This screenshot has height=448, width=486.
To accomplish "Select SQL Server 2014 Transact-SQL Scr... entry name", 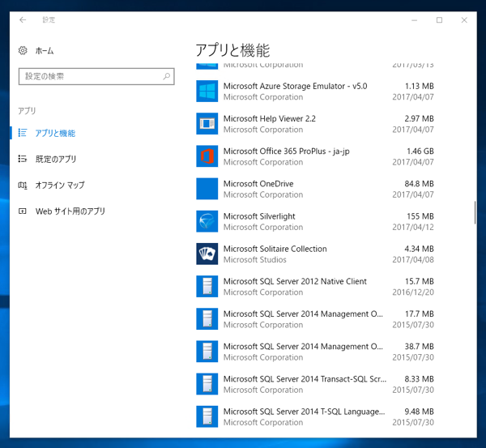I will pos(305,379).
